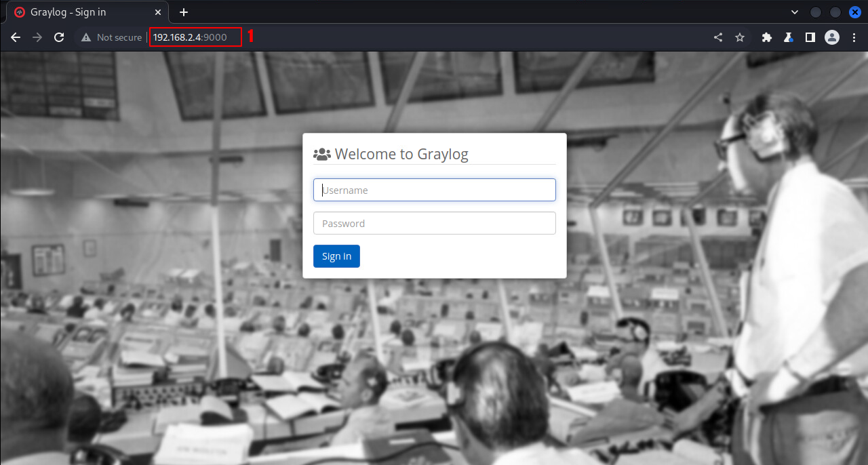
Task: Reload the Graylog sign-in page
Action: (59, 37)
